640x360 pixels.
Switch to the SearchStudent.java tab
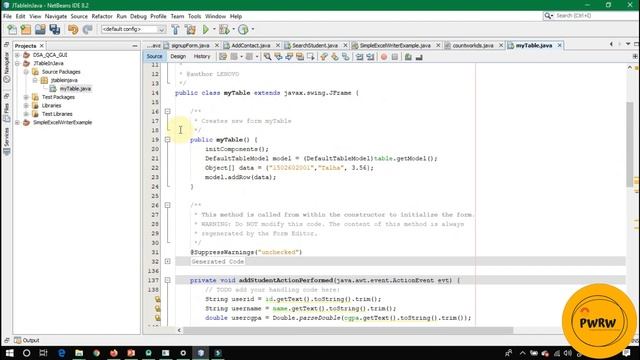[x=315, y=45]
